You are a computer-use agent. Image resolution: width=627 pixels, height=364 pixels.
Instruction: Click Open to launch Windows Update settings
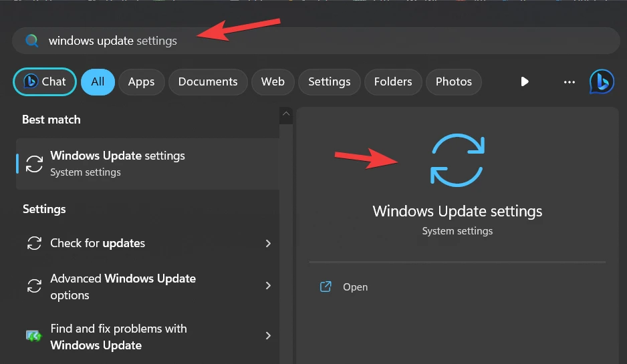[x=355, y=287]
